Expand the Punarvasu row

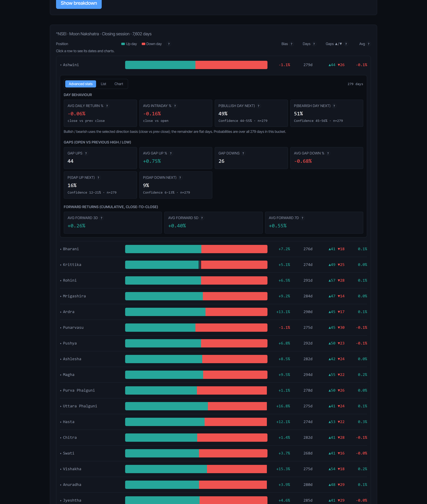click(213, 328)
